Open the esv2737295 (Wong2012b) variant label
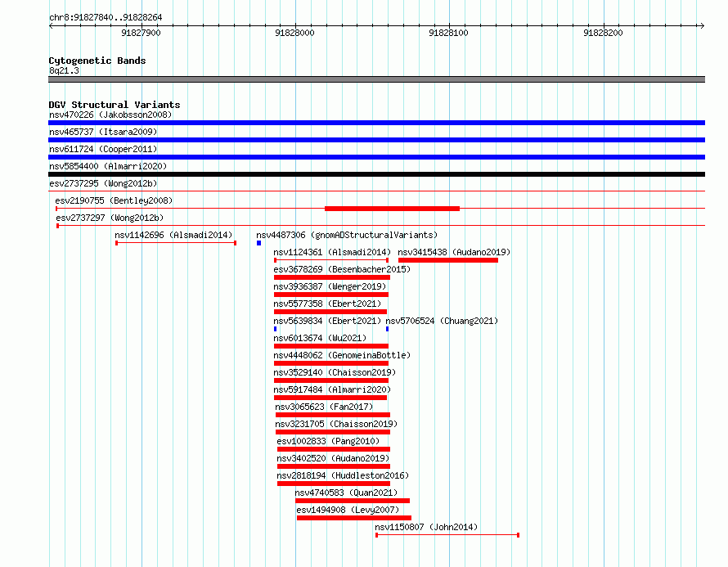This screenshot has width=728, height=567. [103, 183]
